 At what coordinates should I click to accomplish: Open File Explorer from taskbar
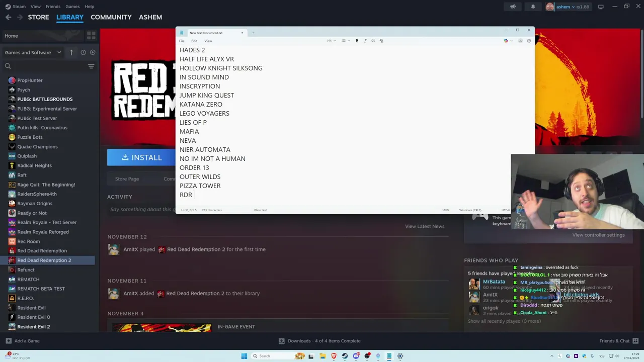323,356
